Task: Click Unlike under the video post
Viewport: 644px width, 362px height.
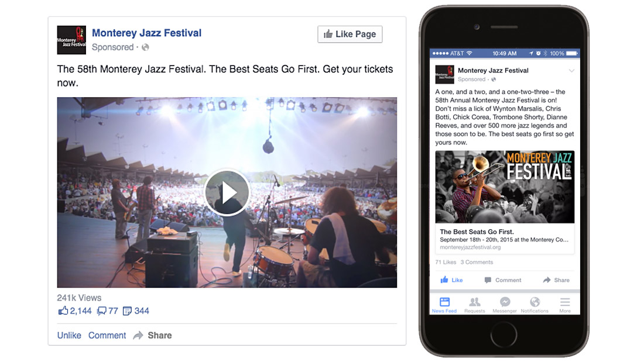Action: pos(69,335)
